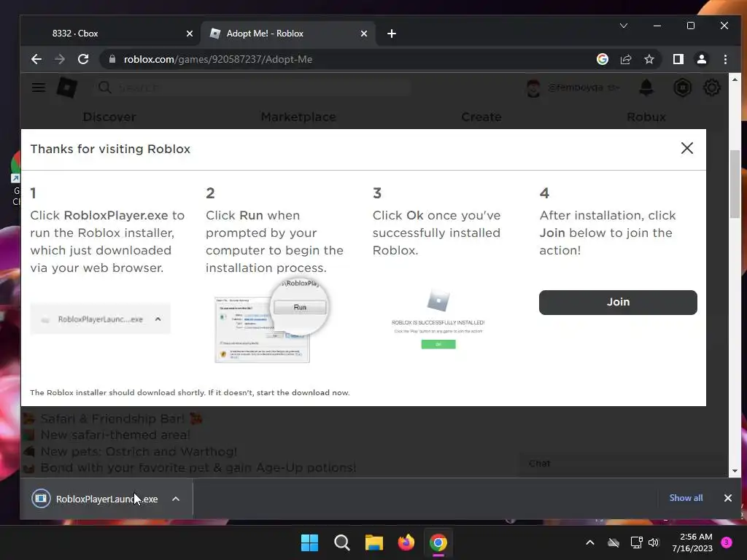This screenshot has width=747, height=560.
Task: Open the volume control
Action: click(x=654, y=542)
